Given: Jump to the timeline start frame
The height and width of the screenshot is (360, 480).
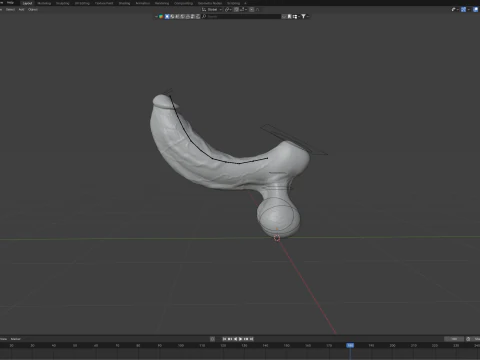Looking at the screenshot, I should pyautogui.click(x=224, y=339).
